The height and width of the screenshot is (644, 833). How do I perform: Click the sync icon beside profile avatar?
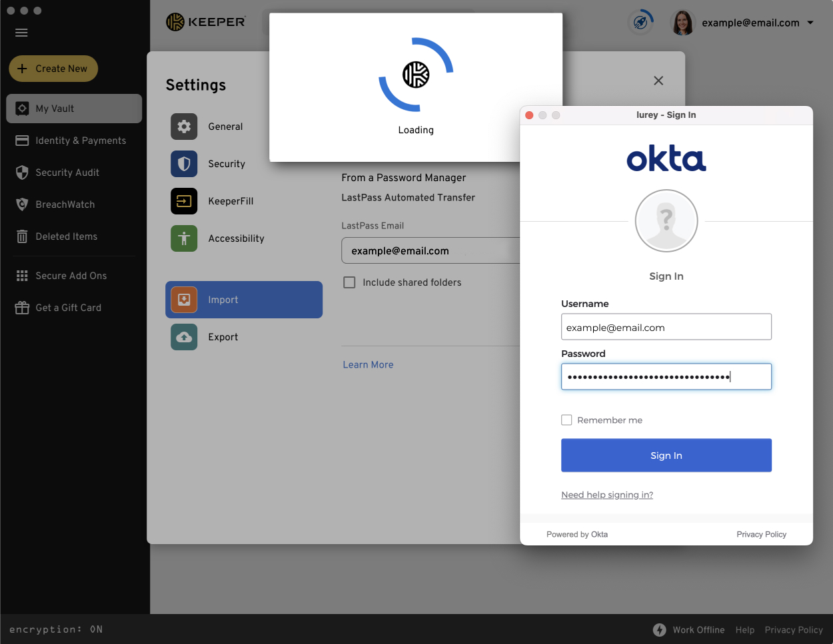click(640, 23)
